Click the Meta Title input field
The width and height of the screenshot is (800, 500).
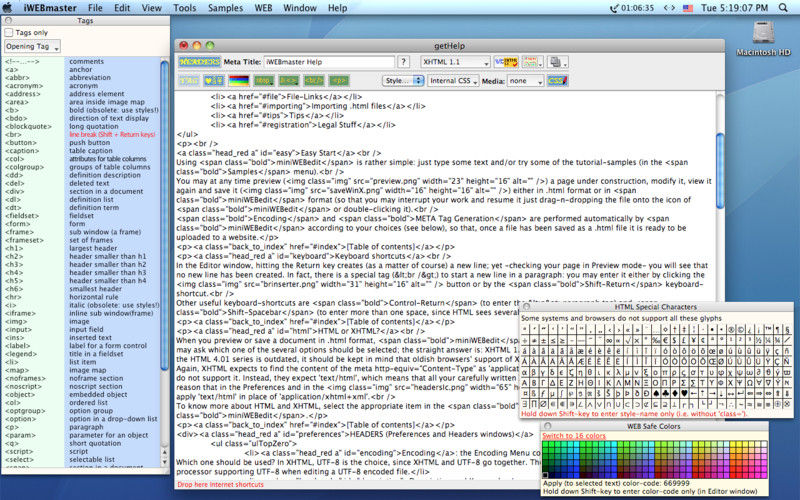329,62
